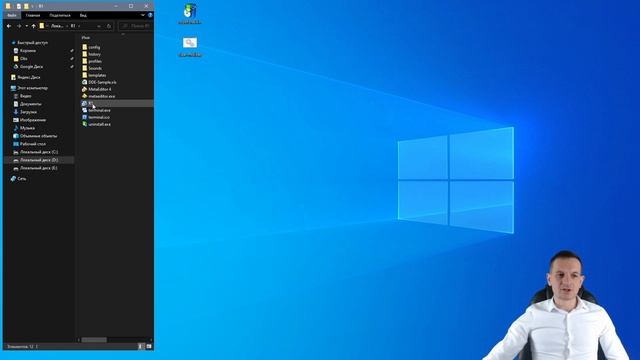Select desktop icon with green arrow

[190, 14]
